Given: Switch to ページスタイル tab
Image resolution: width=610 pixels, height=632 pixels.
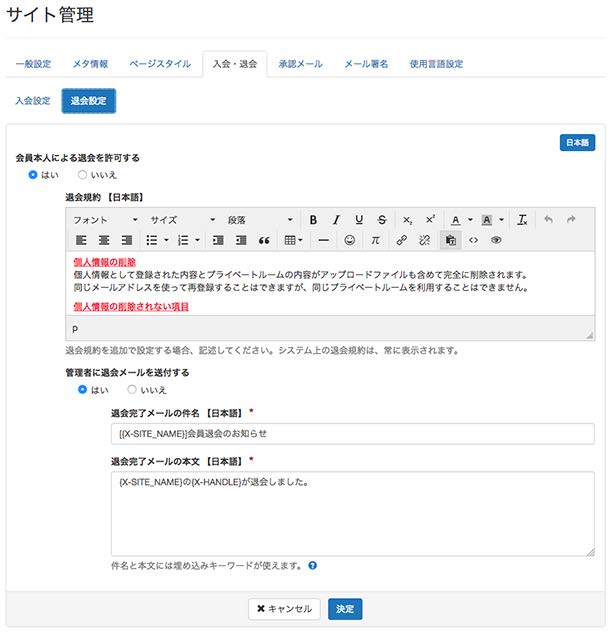Looking at the screenshot, I should point(160,64).
